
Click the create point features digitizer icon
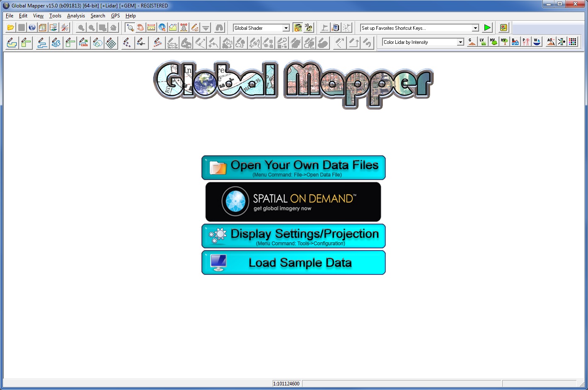(x=127, y=42)
